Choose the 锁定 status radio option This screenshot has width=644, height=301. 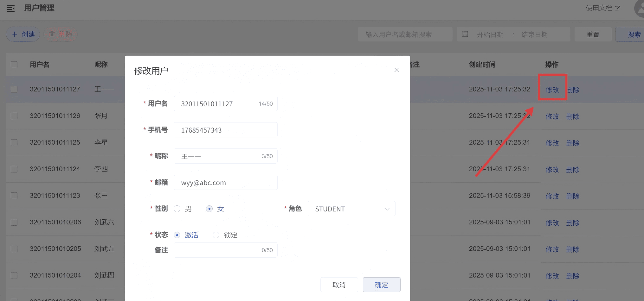(216, 235)
